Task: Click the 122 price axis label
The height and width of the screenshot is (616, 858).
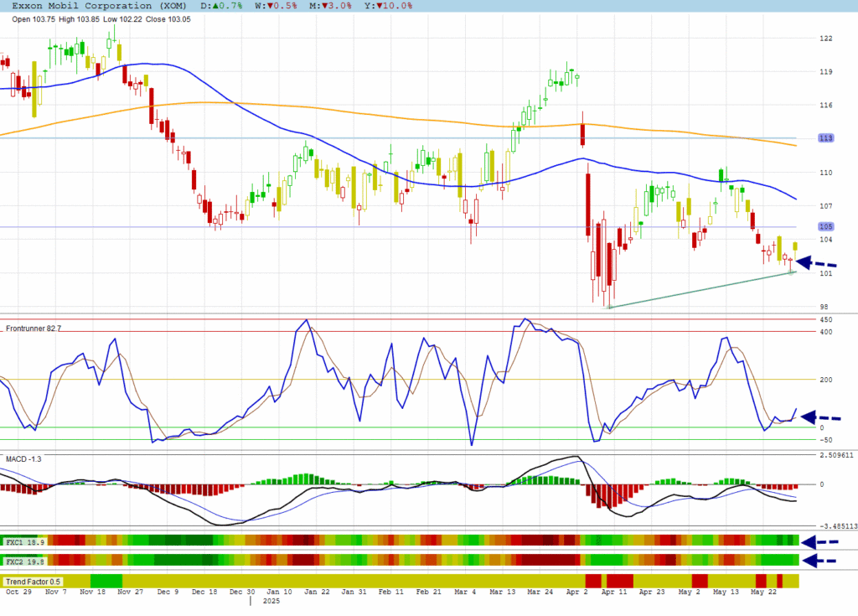Action: [825, 39]
